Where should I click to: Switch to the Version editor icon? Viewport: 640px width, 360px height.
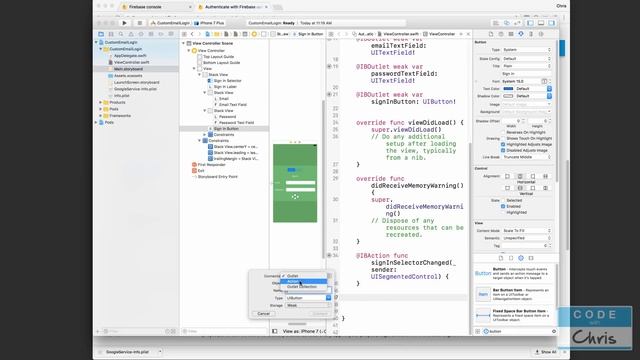(x=517, y=23)
